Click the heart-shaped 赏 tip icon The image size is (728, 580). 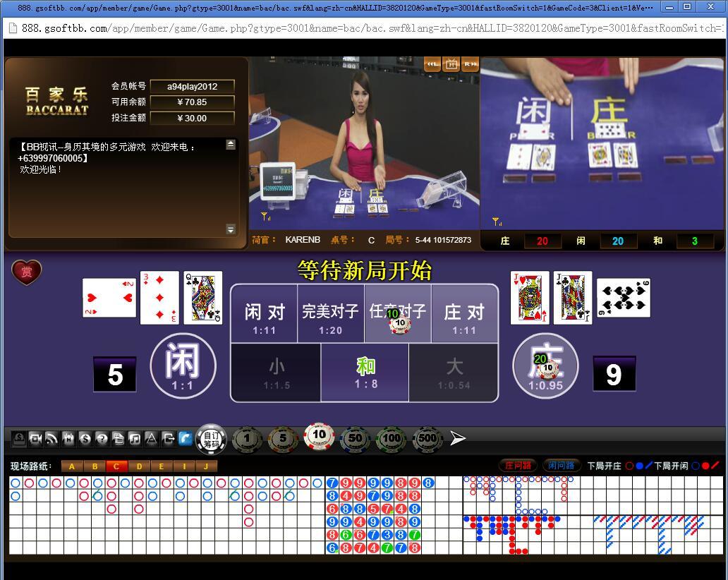coord(27,272)
